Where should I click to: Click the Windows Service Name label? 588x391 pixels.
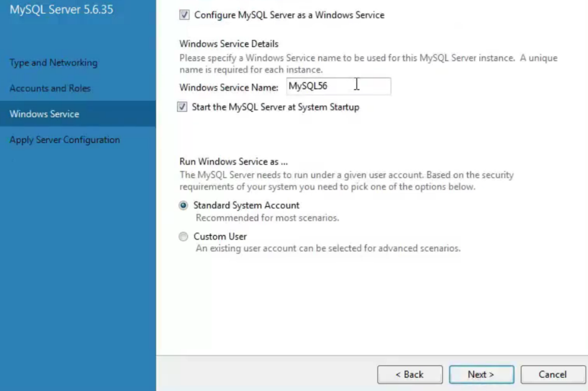[228, 88]
